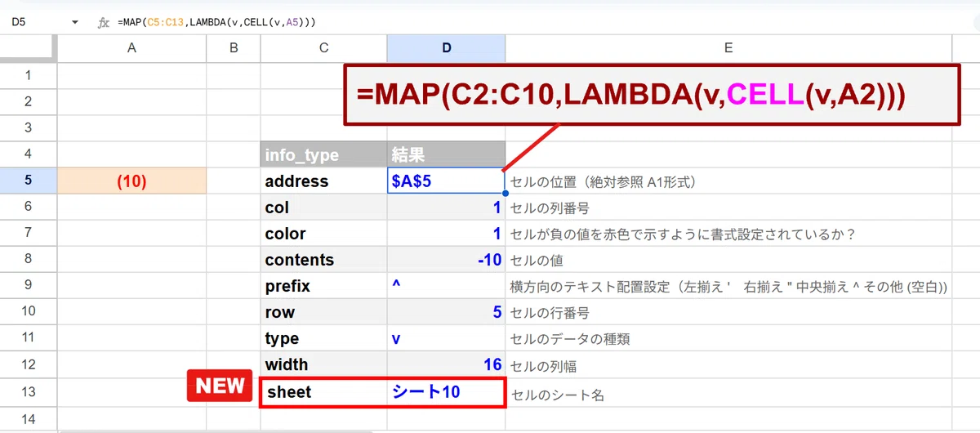Click description セルの列番号

pyautogui.click(x=550, y=208)
